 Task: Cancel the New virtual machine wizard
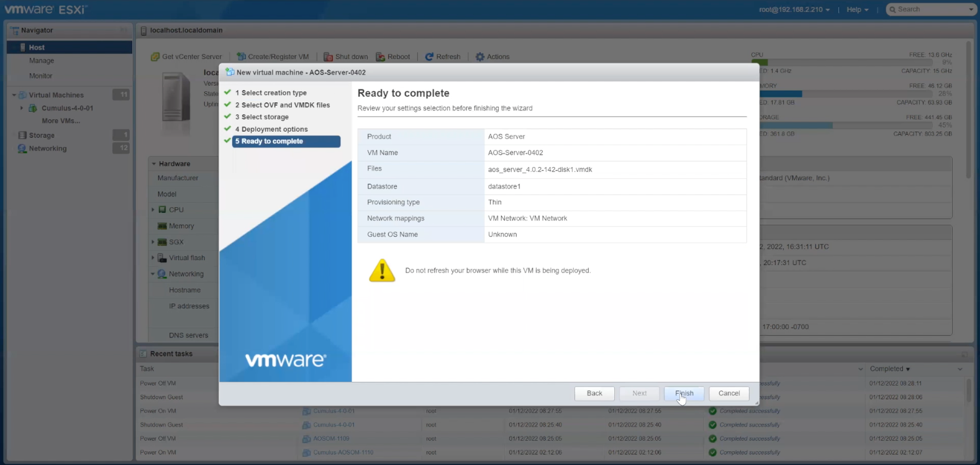[x=729, y=393]
